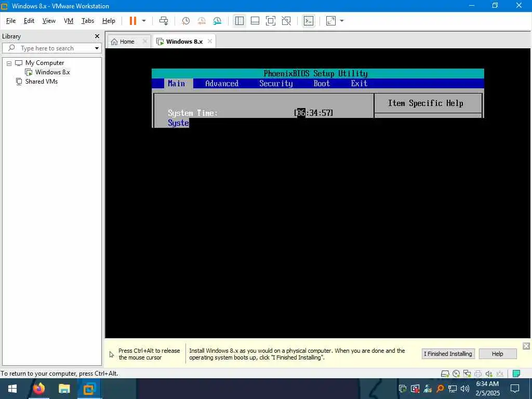Open the Action Center notifications icon
This screenshot has width=532, height=399.
(x=515, y=389)
